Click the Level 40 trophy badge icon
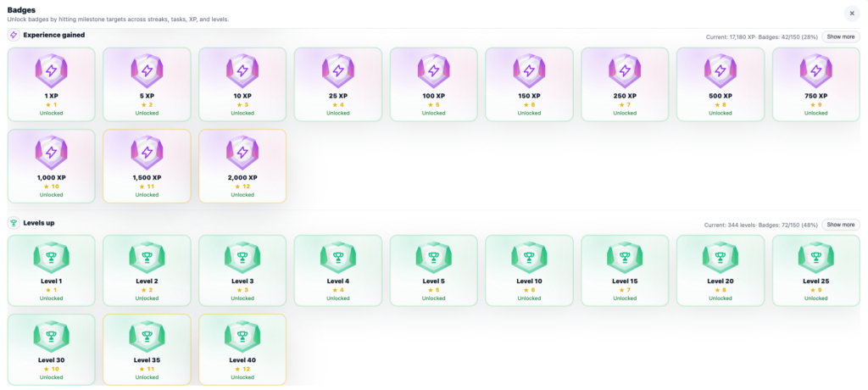The image size is (868, 390). (x=242, y=337)
